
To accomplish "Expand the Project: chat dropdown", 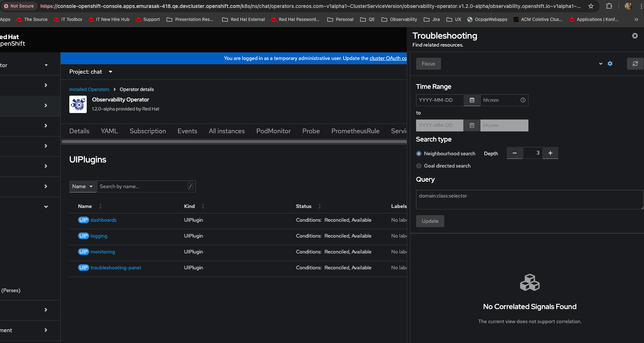I will [x=91, y=72].
